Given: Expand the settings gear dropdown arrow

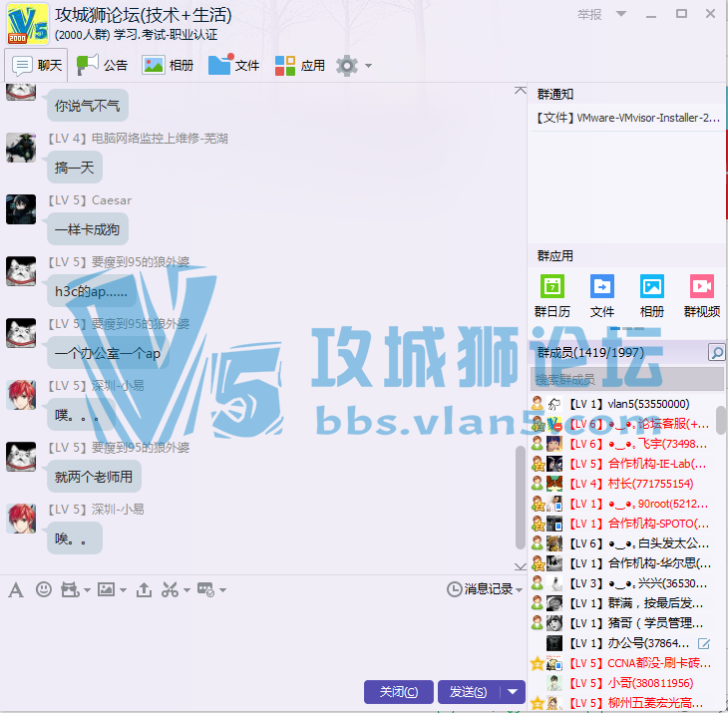Looking at the screenshot, I should pyautogui.click(x=368, y=66).
